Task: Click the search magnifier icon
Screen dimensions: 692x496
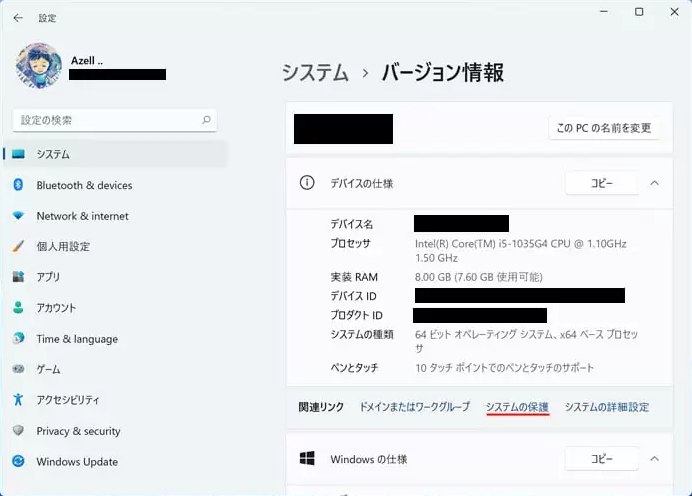Action: pos(206,120)
